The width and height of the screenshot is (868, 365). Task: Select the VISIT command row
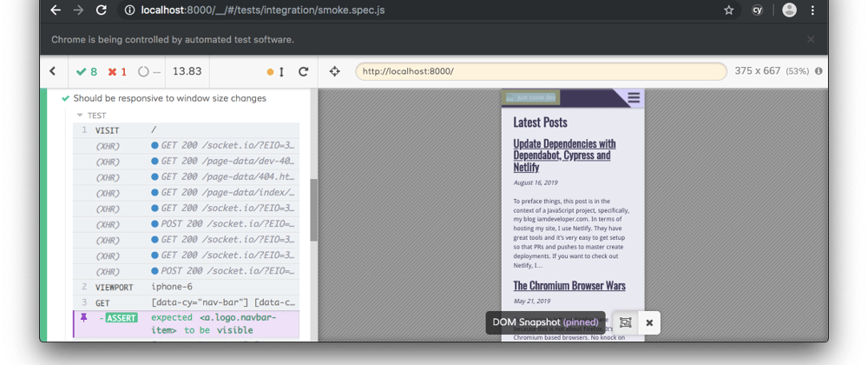coord(186,130)
